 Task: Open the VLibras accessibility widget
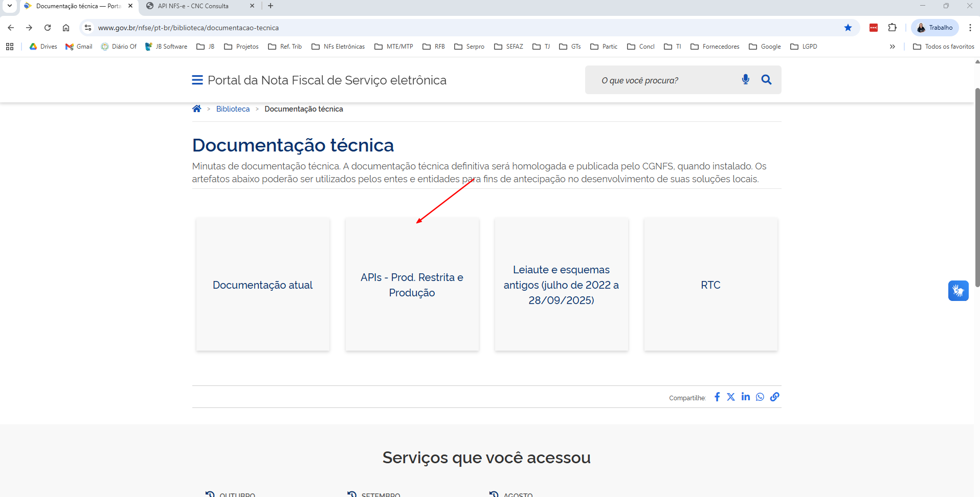[x=958, y=291]
